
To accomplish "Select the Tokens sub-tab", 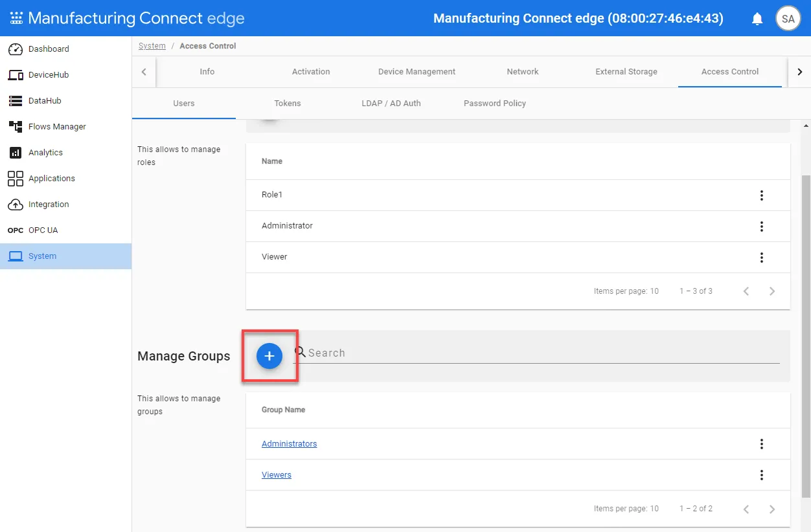I will [288, 104].
